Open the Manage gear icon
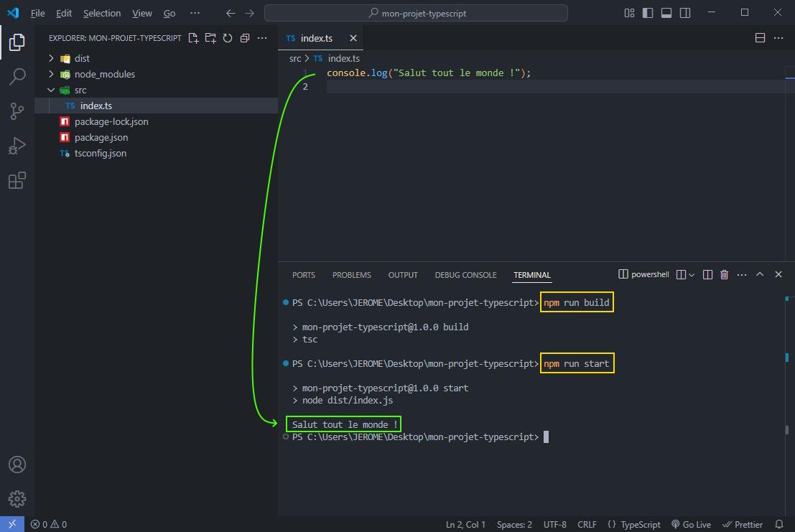This screenshot has height=532, width=795. [x=17, y=499]
